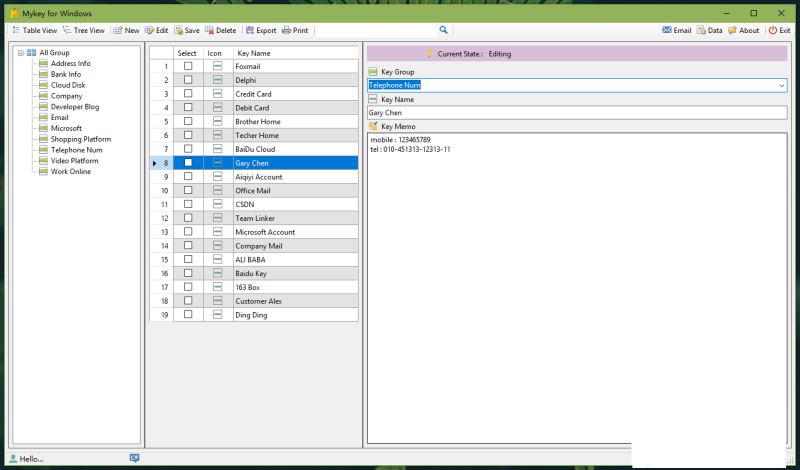Print the key list
800x470 pixels.
(287, 31)
